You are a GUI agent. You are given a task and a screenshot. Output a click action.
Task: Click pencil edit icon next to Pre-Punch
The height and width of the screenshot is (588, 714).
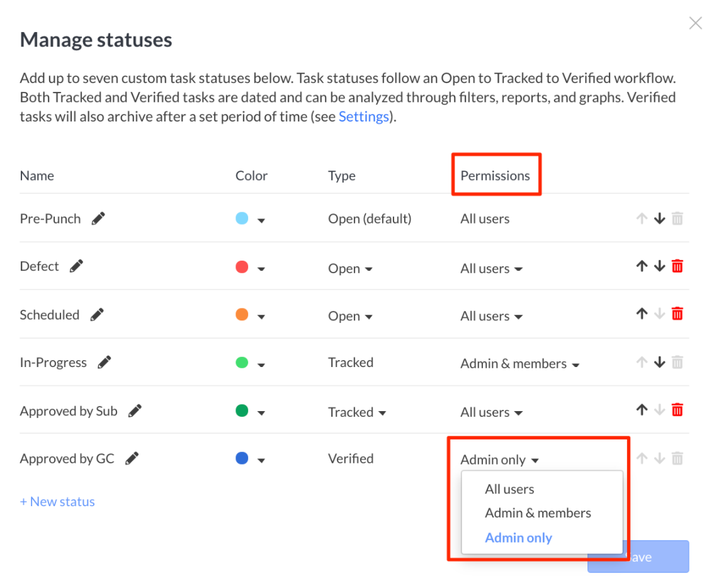[x=98, y=218]
